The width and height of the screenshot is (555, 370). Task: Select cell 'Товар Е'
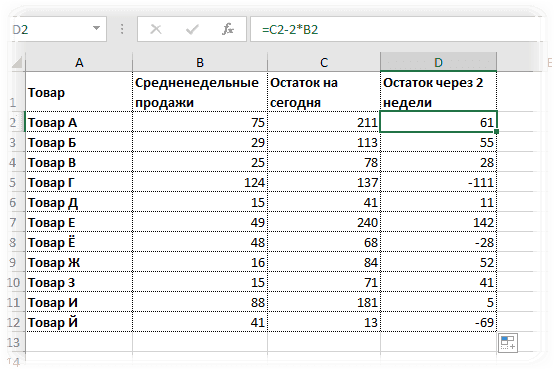click(x=79, y=222)
